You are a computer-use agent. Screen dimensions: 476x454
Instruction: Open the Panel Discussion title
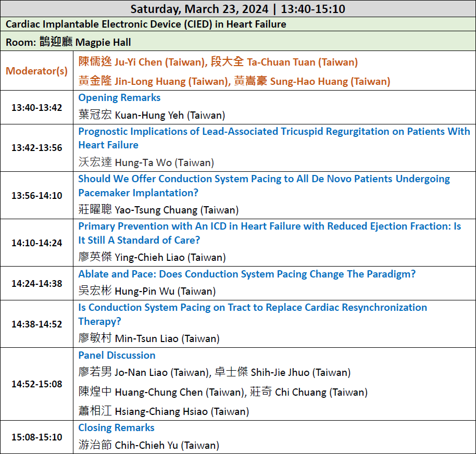click(117, 355)
